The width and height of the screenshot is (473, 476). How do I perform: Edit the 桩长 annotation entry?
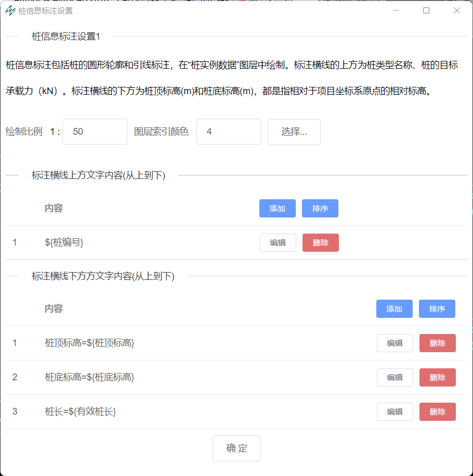point(395,411)
